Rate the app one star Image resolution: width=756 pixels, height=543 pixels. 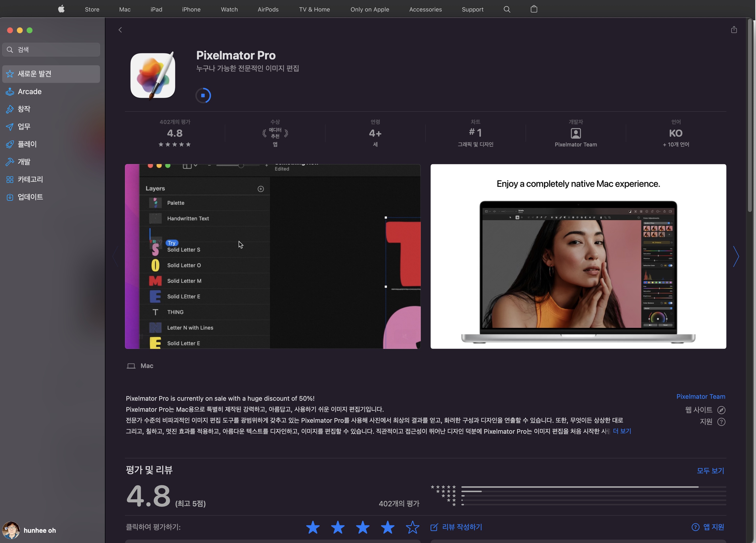(x=313, y=527)
